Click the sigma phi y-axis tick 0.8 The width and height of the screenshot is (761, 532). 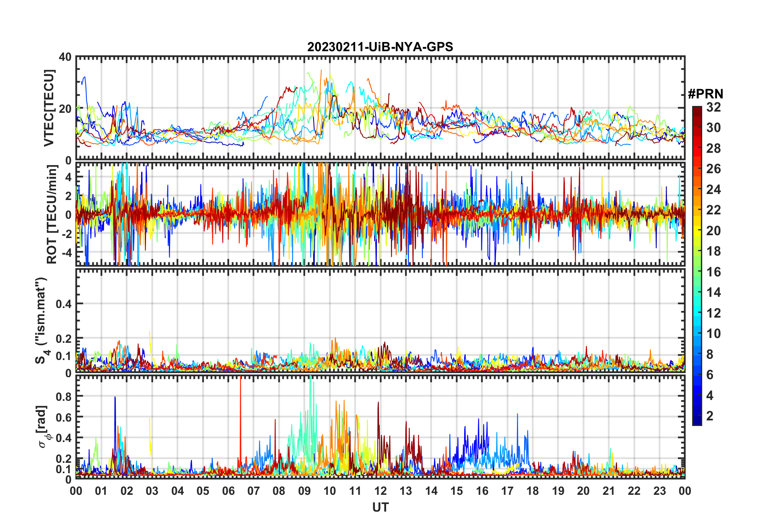[x=63, y=396]
